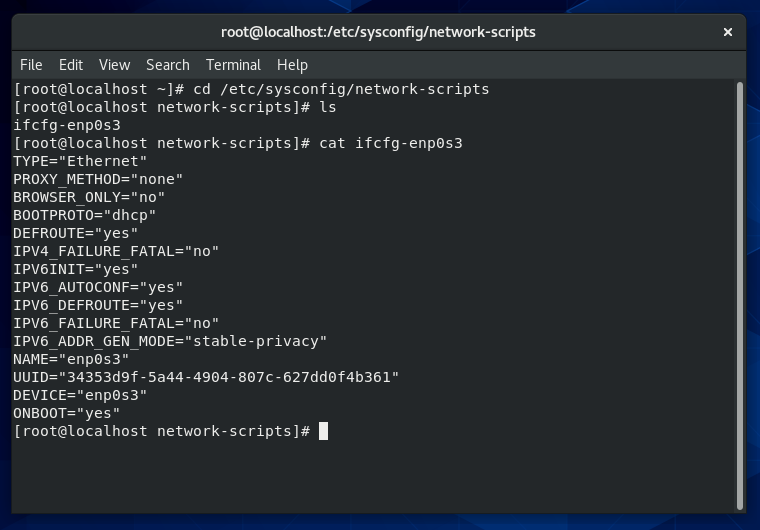This screenshot has height=530, width=760.
Task: Click the BOOTPROTO="dhcp" line
Action: [x=85, y=215]
